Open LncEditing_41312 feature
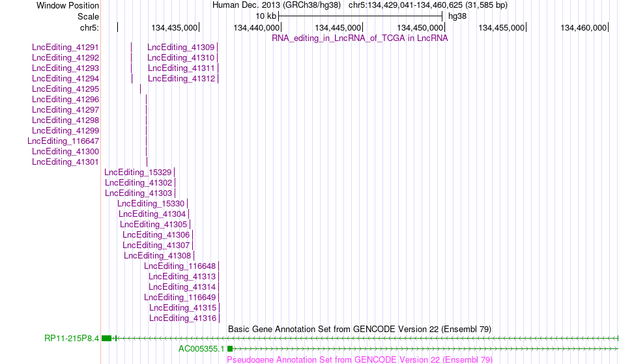This screenshot has height=364, width=619. click(182, 79)
